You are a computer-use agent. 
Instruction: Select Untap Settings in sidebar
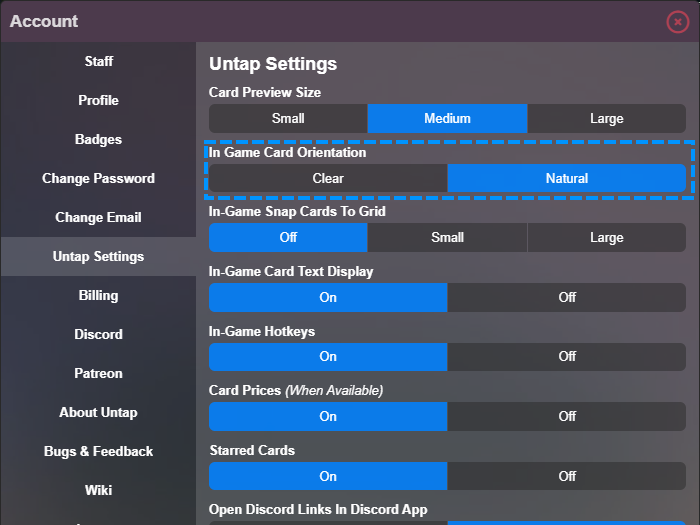point(98,256)
